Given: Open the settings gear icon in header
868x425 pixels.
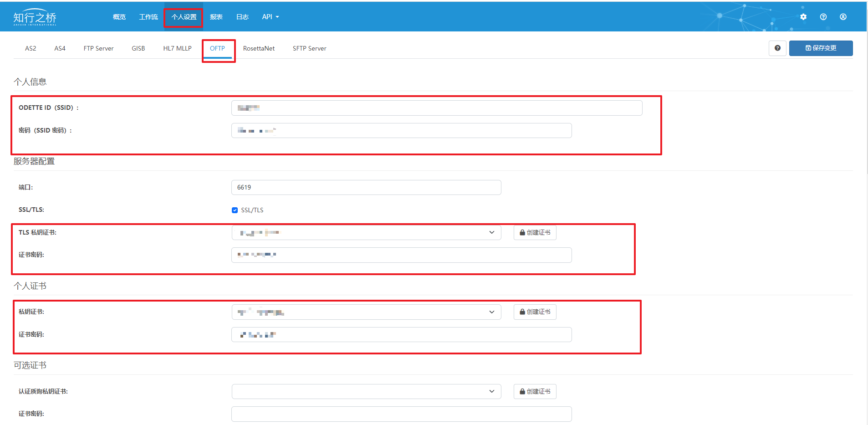Looking at the screenshot, I should pos(803,17).
